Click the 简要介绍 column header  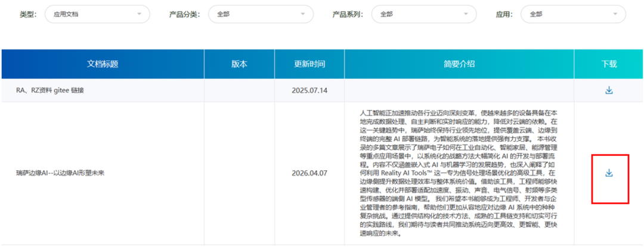coord(459,64)
